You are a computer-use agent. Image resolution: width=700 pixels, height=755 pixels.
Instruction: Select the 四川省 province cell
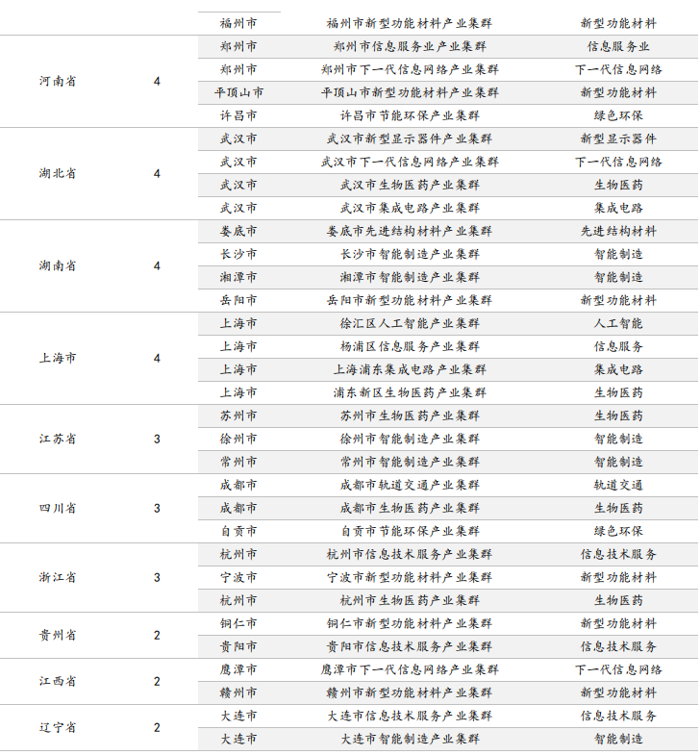click(58, 509)
